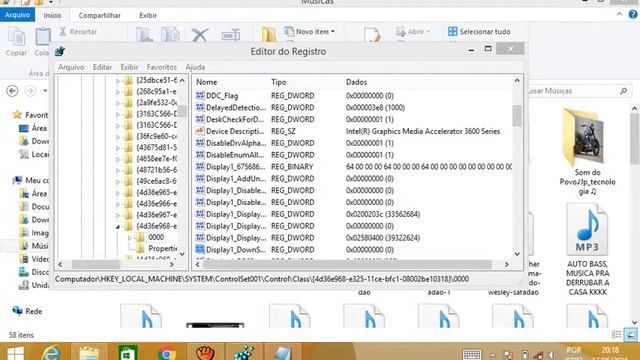Viewport: 640px width, 360px height.
Task: Collapse the {4d36e968-e tree key
Action: pyautogui.click(x=118, y=227)
